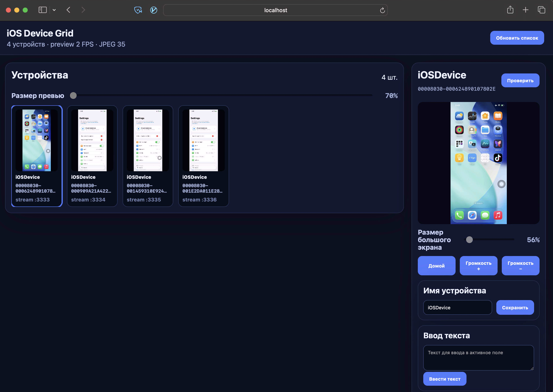Focus the localhost address bar

click(x=275, y=10)
